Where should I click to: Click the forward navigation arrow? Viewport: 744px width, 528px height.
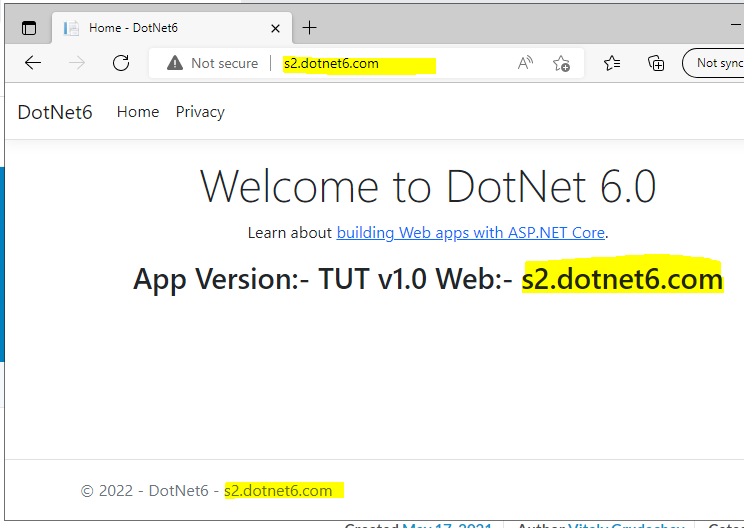(x=77, y=63)
